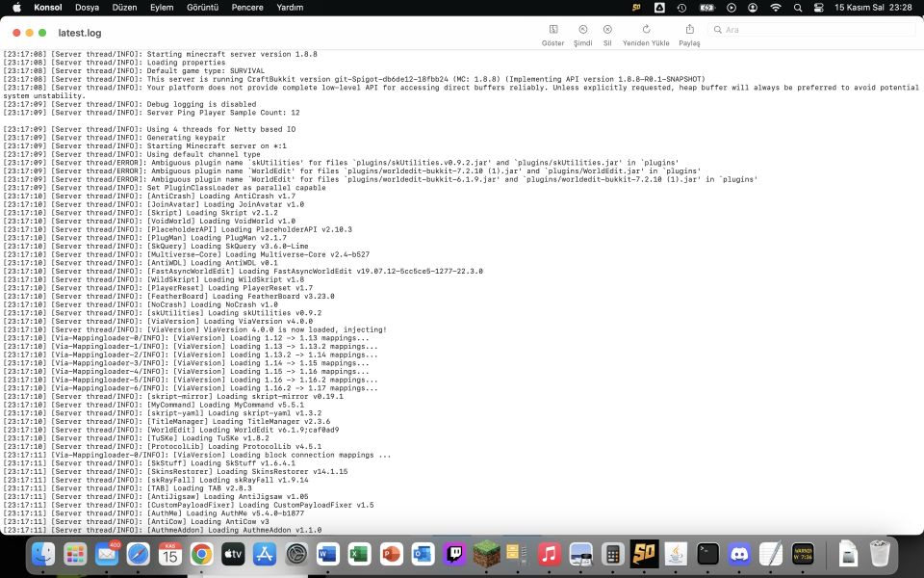Share the log via Paylaş icon
The width and height of the screenshot is (924, 578).
tap(689, 30)
